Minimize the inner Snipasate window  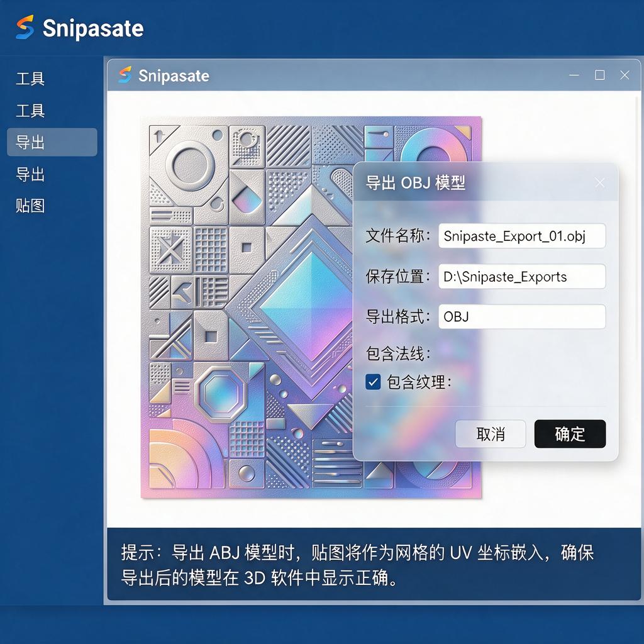point(574,75)
